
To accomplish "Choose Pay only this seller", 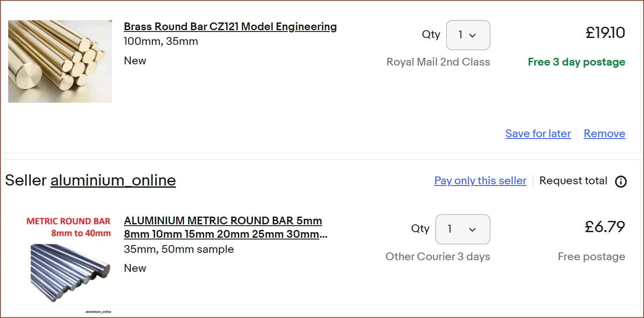I will point(480,181).
